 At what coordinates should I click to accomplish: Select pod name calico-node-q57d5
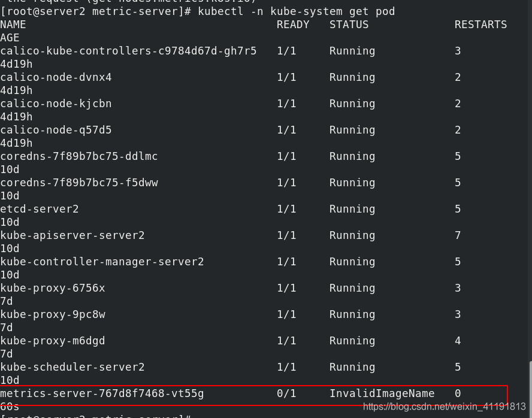pyautogui.click(x=56, y=130)
